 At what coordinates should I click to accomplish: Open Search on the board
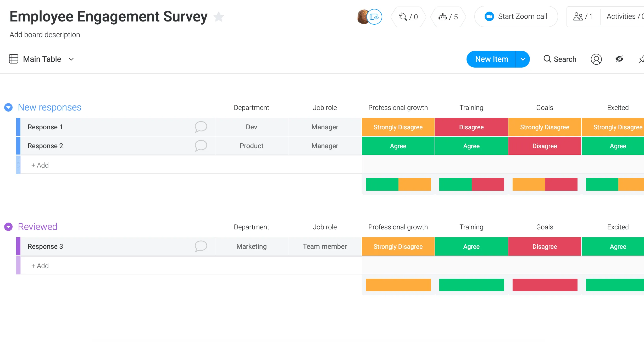[x=560, y=59]
